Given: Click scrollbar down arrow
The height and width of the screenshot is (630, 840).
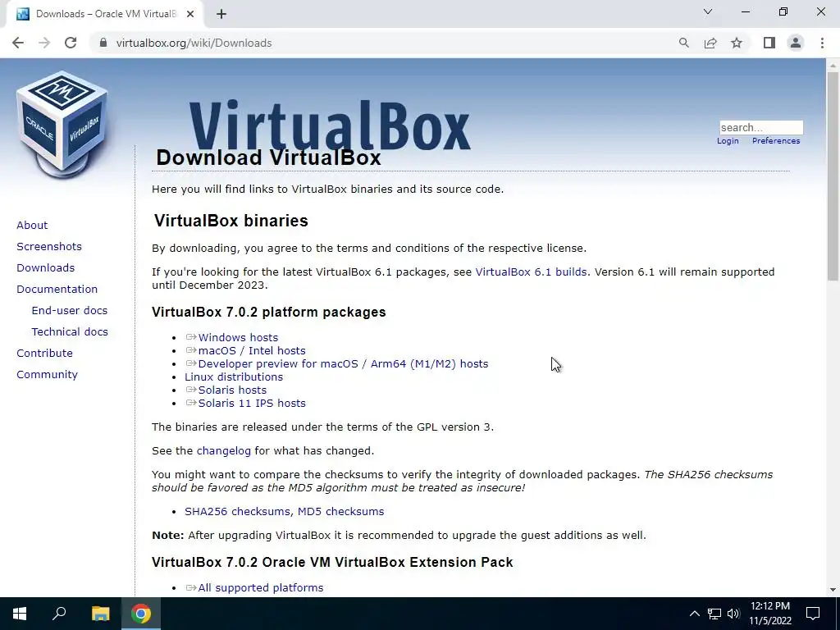Looking at the screenshot, I should (x=833, y=590).
